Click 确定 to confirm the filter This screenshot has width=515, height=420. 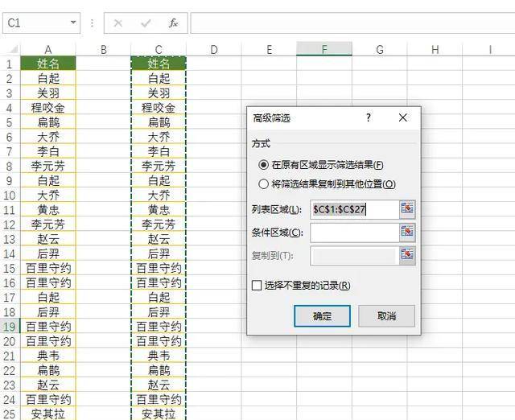[x=322, y=316]
